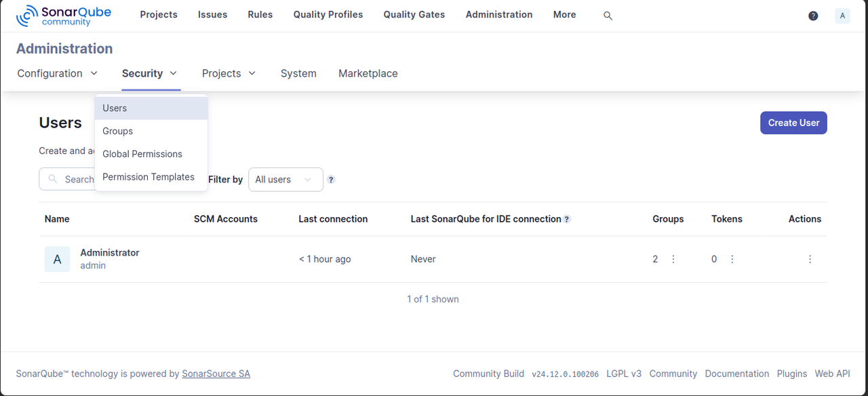Open Administrator row actions menu
The width and height of the screenshot is (868, 396).
(x=810, y=259)
